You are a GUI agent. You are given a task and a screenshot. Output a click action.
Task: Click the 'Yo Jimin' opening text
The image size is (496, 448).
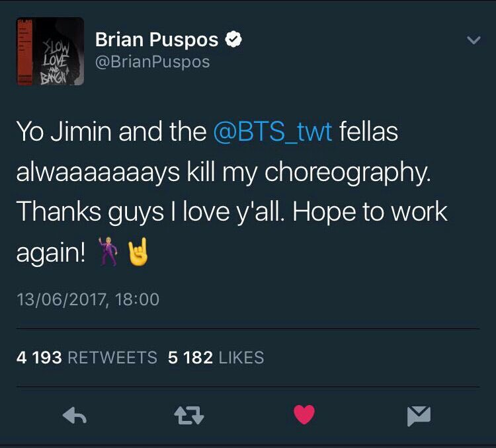(64, 131)
